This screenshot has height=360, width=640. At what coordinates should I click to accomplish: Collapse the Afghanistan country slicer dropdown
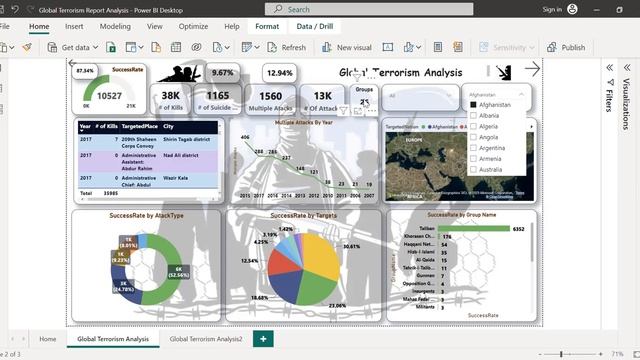521,94
